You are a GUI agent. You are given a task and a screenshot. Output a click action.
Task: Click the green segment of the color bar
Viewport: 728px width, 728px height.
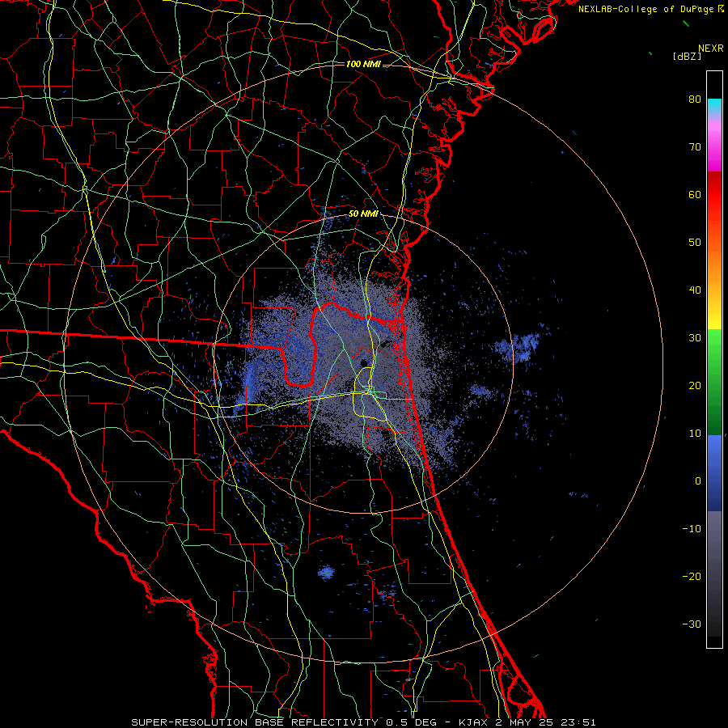click(x=714, y=382)
